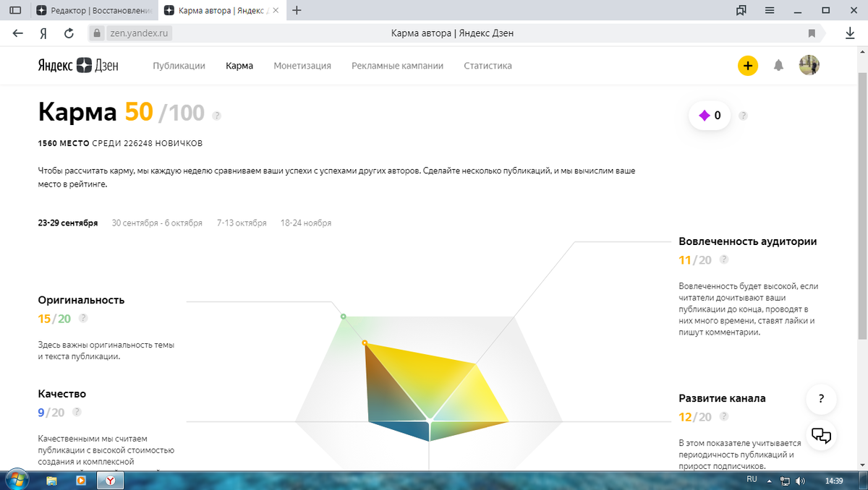Open the Windows Start menu

click(16, 479)
